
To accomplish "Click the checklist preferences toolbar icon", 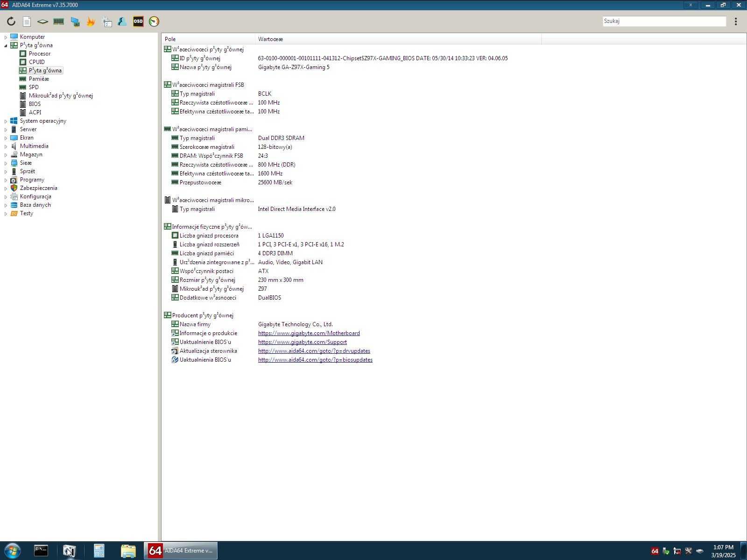I will coord(107,21).
